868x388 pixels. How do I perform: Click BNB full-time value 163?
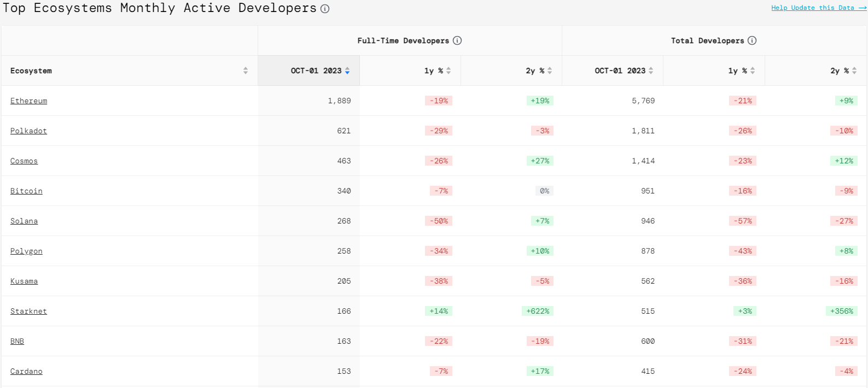(x=344, y=341)
